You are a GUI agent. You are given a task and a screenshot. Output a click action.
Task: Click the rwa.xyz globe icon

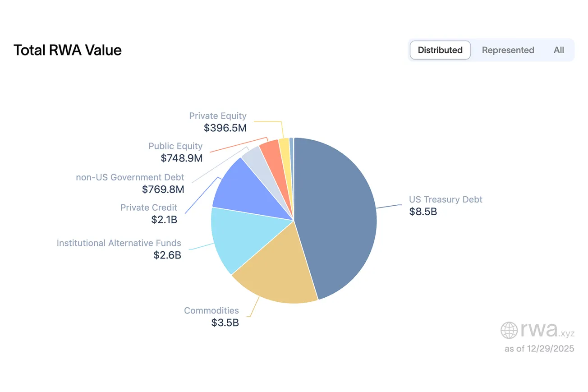(x=509, y=330)
